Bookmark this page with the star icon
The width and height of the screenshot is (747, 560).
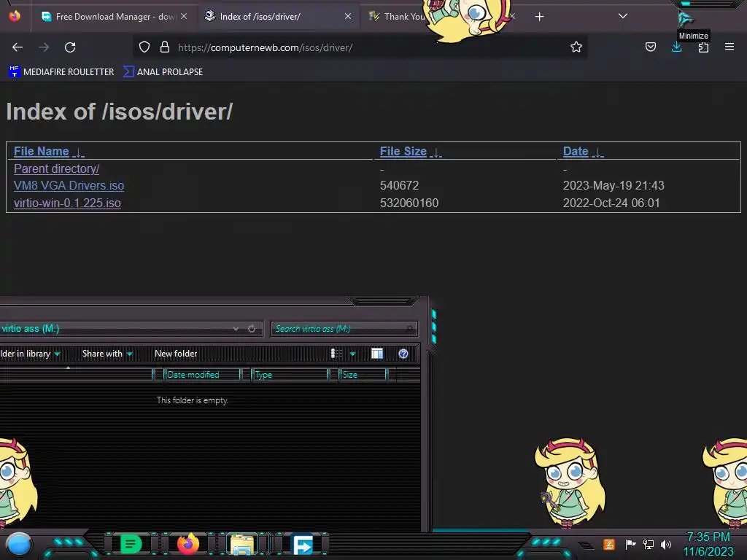click(576, 47)
